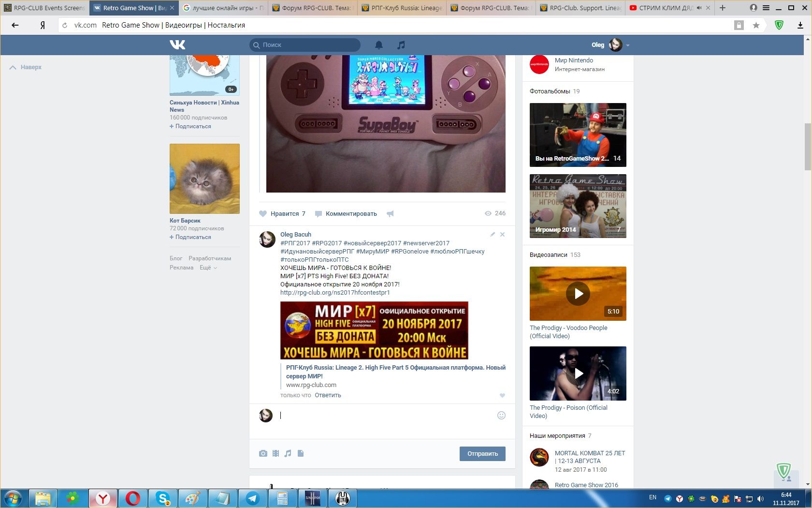The height and width of the screenshot is (508, 812).
Task: Play The Prodigy Poison video
Action: click(x=578, y=374)
